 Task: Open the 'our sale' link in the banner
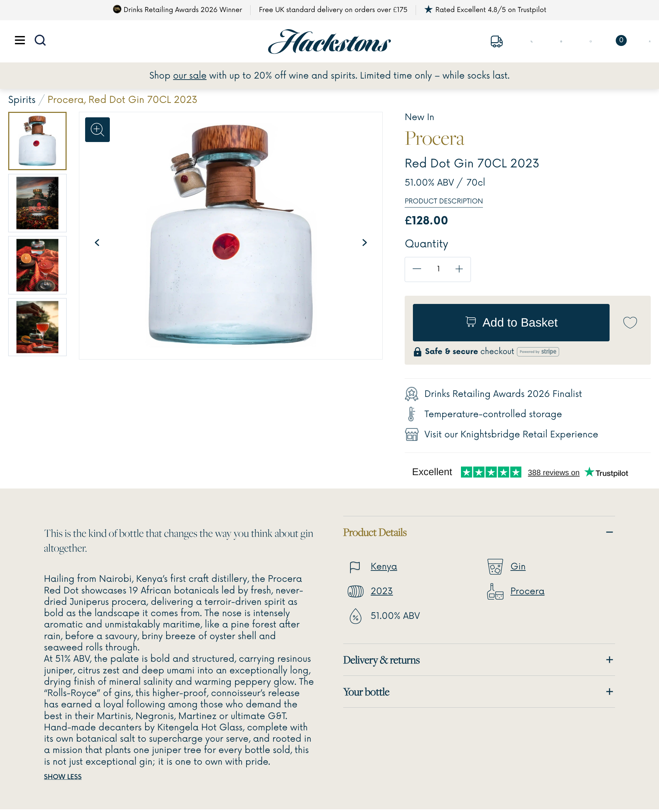pyautogui.click(x=189, y=75)
